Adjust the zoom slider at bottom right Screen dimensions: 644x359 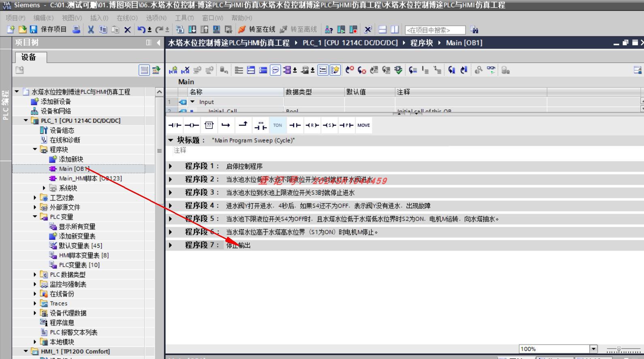[618, 349]
